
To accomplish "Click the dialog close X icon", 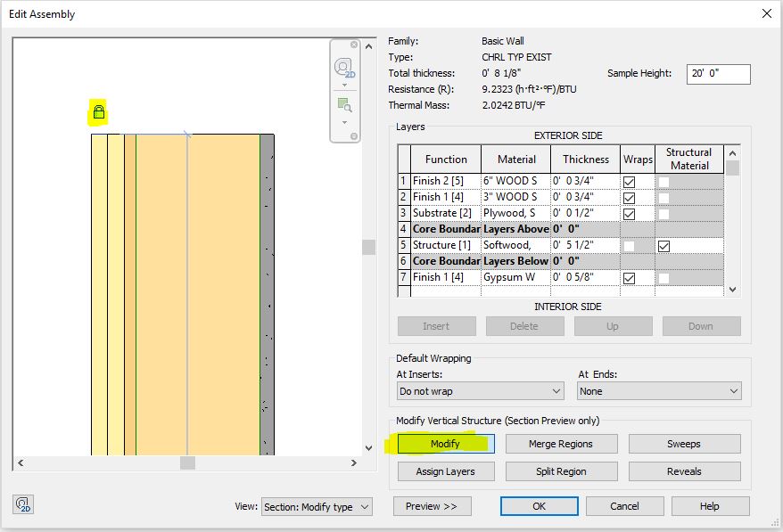I will tap(765, 13).
